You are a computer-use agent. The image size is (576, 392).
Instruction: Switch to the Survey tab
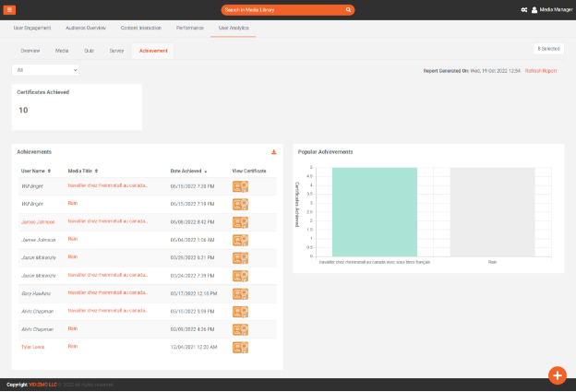click(116, 51)
